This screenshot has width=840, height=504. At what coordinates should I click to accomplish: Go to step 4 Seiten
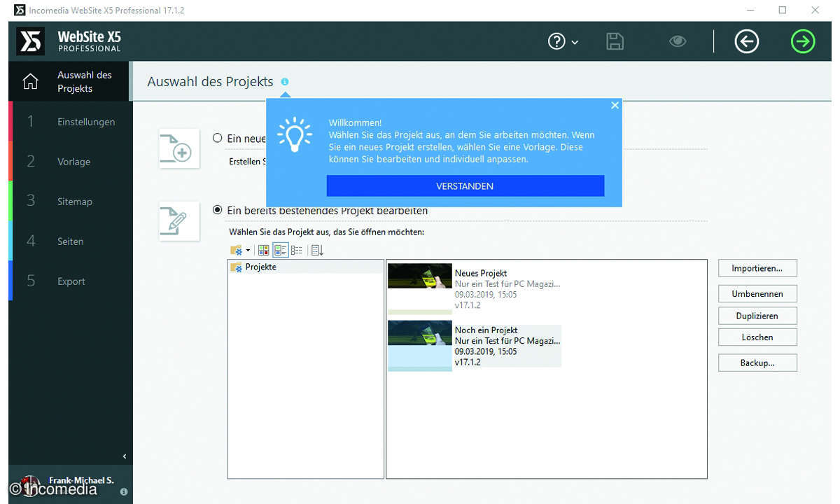[70, 241]
